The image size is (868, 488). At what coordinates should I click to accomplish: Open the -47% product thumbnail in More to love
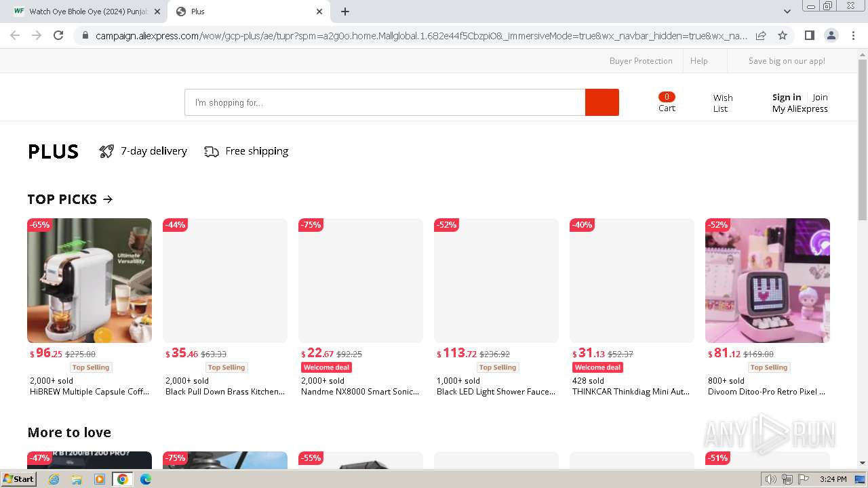tap(90, 460)
